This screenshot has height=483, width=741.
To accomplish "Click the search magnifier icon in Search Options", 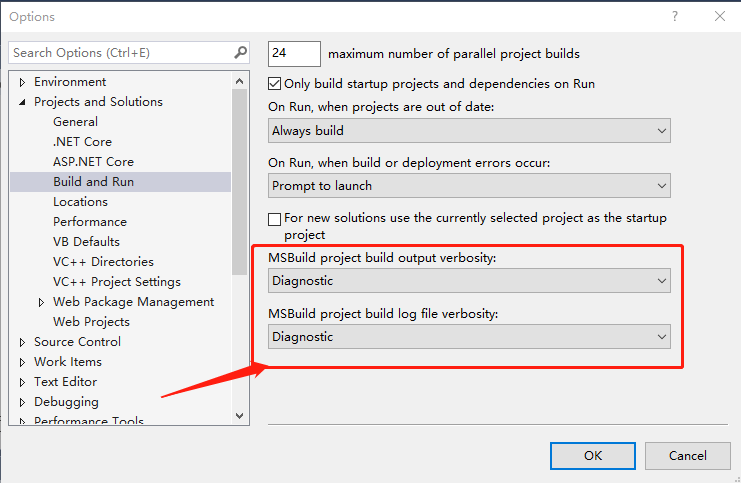I will (x=240, y=53).
